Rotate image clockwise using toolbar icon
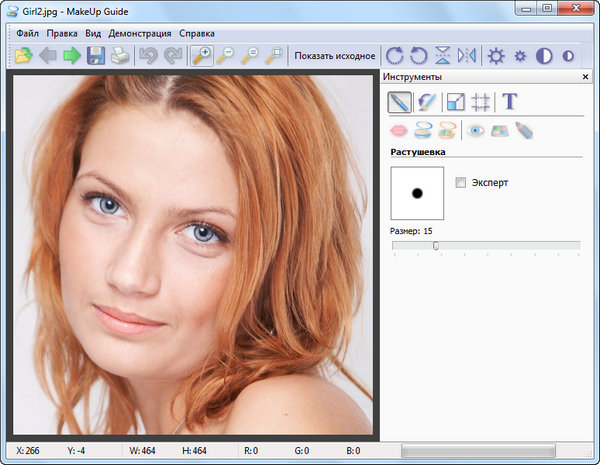This screenshot has width=600, height=465. click(x=395, y=56)
